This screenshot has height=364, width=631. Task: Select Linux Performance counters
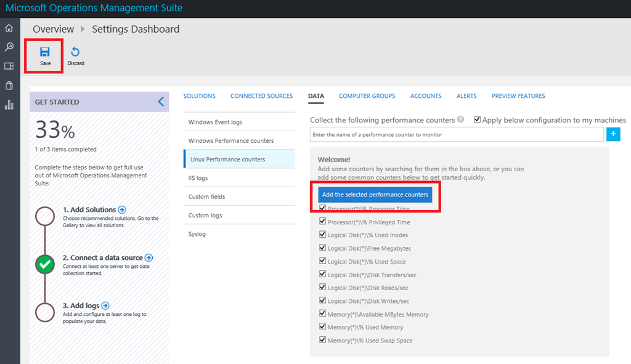pyautogui.click(x=239, y=159)
